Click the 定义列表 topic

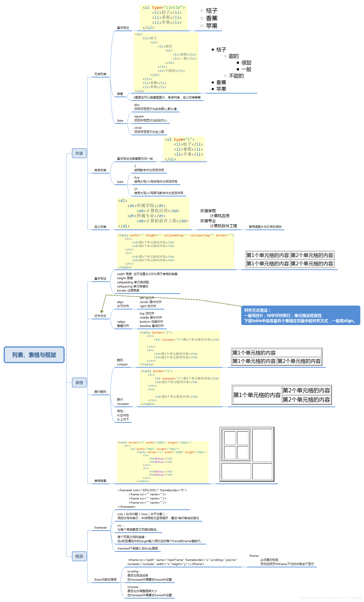(100, 227)
